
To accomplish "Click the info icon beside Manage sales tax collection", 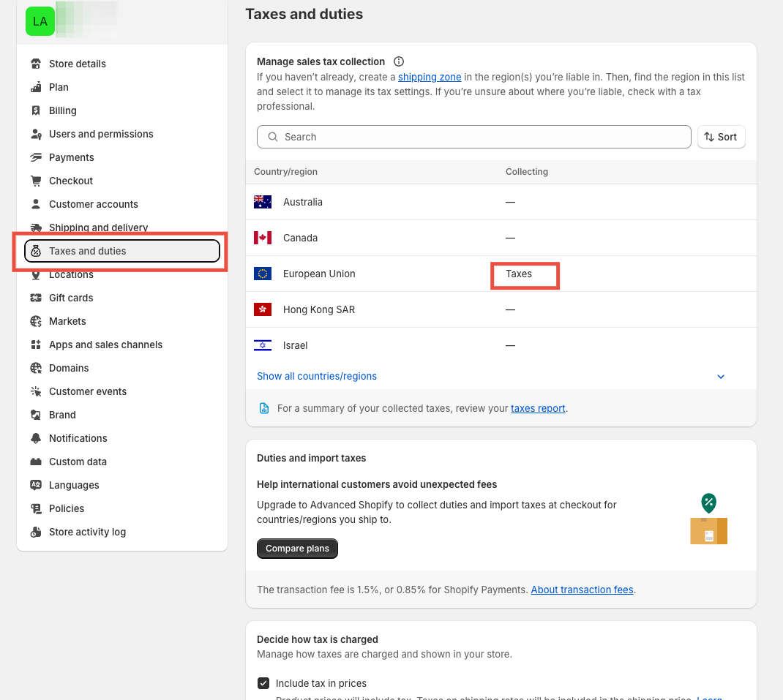I will point(399,61).
